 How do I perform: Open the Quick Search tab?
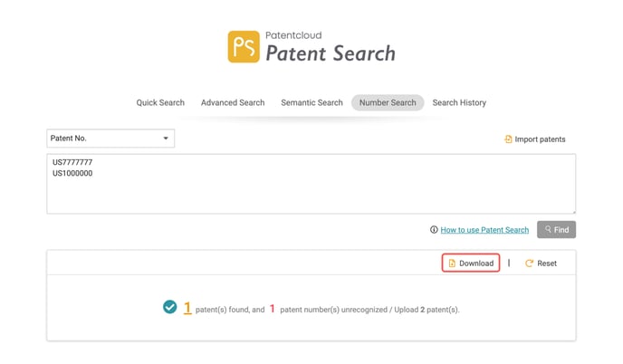(x=160, y=102)
